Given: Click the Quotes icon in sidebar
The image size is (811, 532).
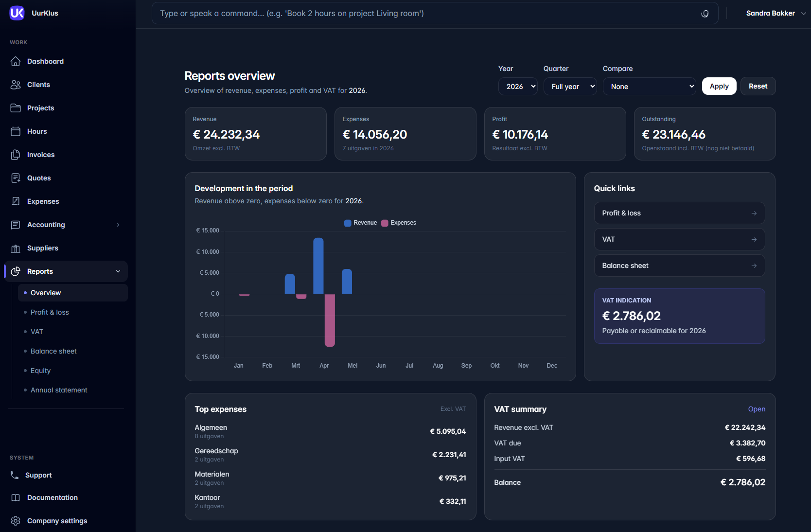Looking at the screenshot, I should 16,178.
